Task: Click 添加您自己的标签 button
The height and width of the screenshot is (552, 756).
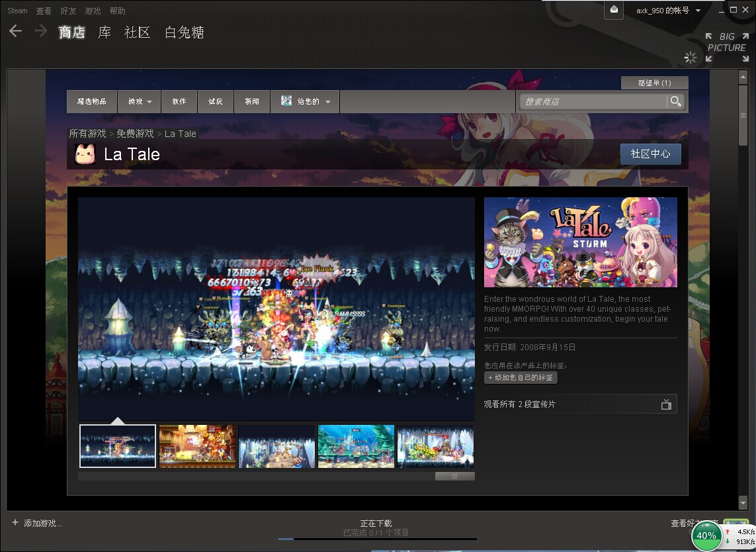Action: click(521, 377)
